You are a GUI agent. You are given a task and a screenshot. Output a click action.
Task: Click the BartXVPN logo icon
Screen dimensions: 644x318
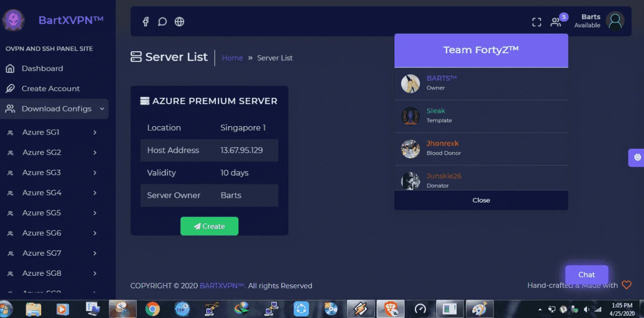tap(13, 21)
